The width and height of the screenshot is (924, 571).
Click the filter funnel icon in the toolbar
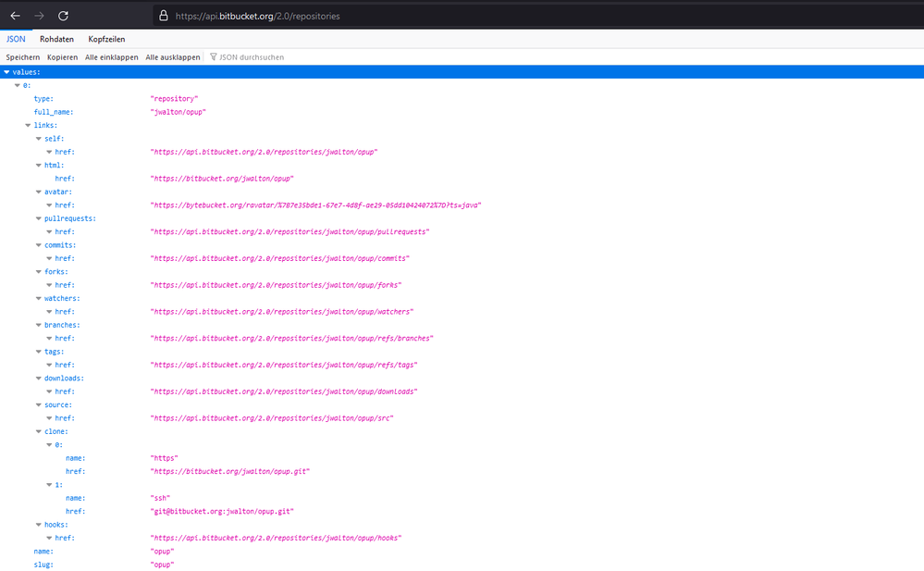214,57
